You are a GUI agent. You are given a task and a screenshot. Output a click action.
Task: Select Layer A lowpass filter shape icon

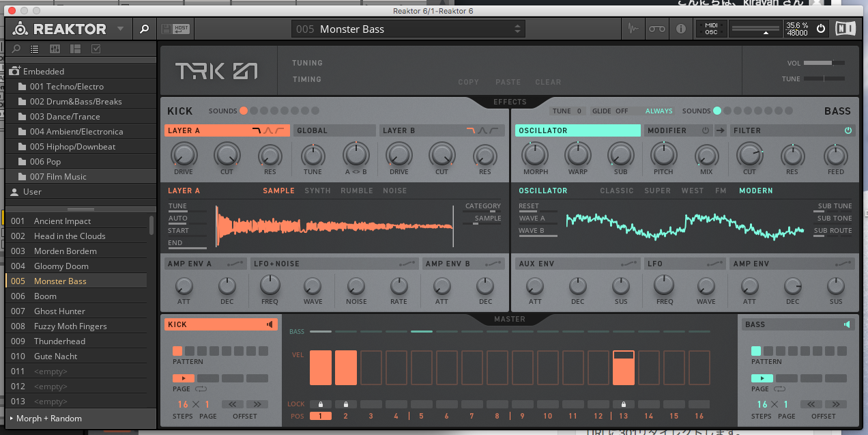pyautogui.click(x=257, y=130)
